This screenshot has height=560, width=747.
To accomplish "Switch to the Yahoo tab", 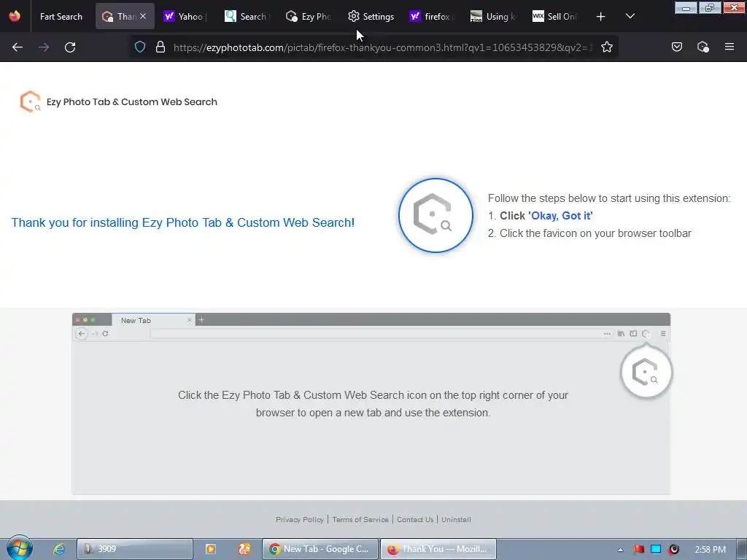I will [x=185, y=16].
